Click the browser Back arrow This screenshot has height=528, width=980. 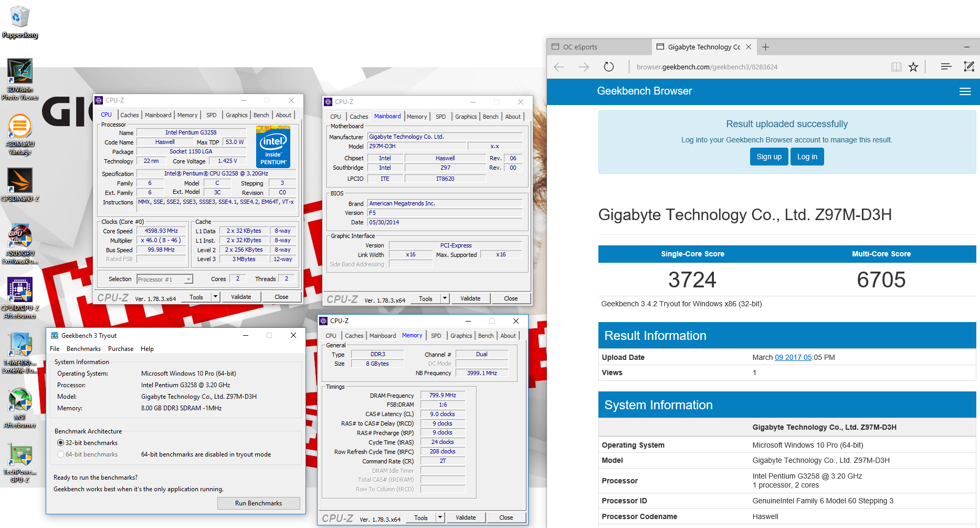click(559, 67)
